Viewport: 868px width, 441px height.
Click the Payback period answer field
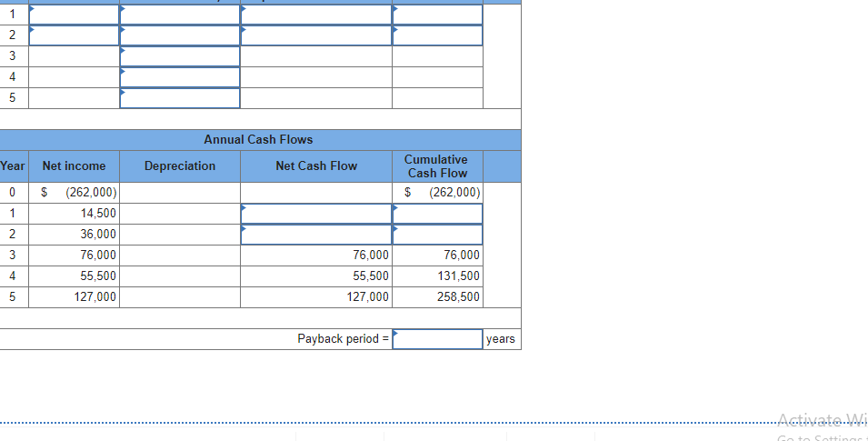click(437, 339)
